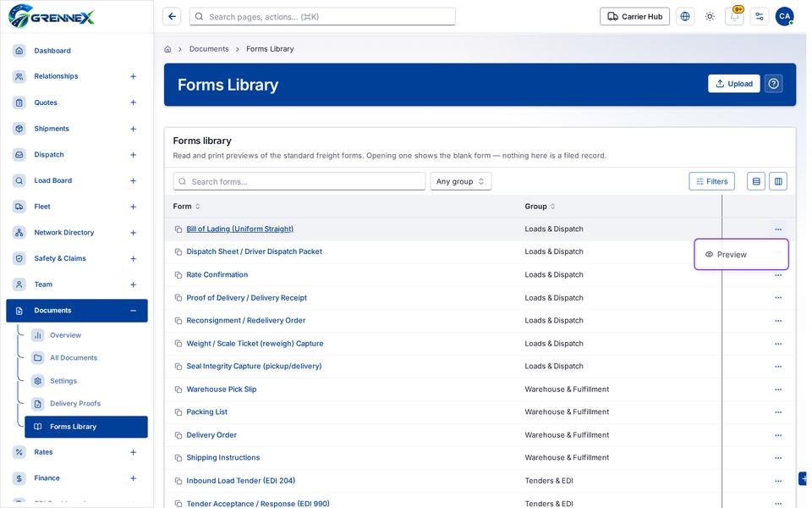
Task: Expand the Shipments sidebar section
Action: [x=133, y=129]
